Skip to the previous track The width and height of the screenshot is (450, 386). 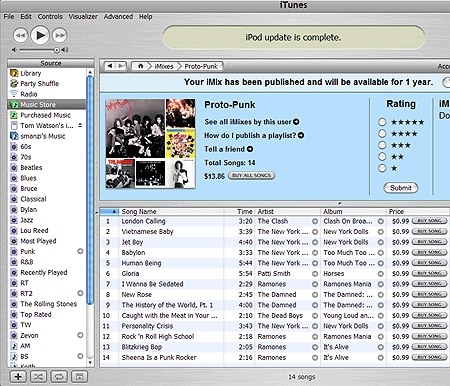tap(21, 35)
